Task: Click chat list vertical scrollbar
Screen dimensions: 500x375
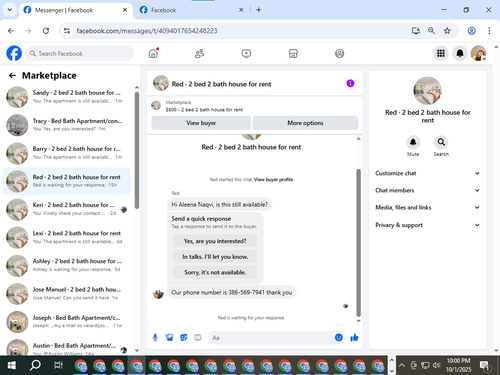Action: (137, 150)
